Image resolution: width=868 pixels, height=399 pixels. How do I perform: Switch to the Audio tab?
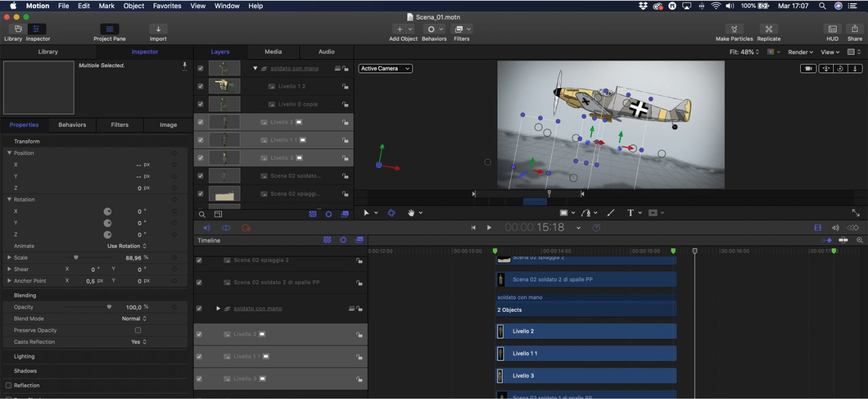point(327,51)
